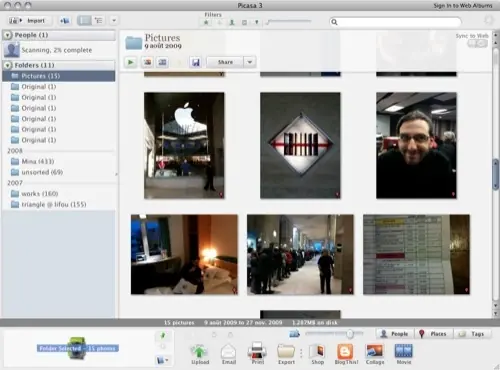
Task: Click the vertical scrollbar handle
Action: coord(496,175)
